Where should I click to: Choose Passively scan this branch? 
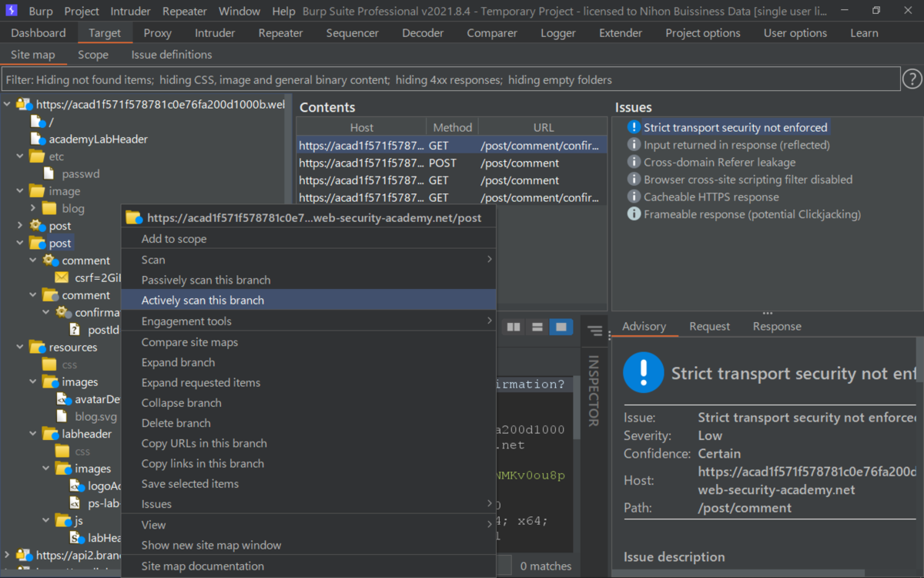[x=309, y=280]
